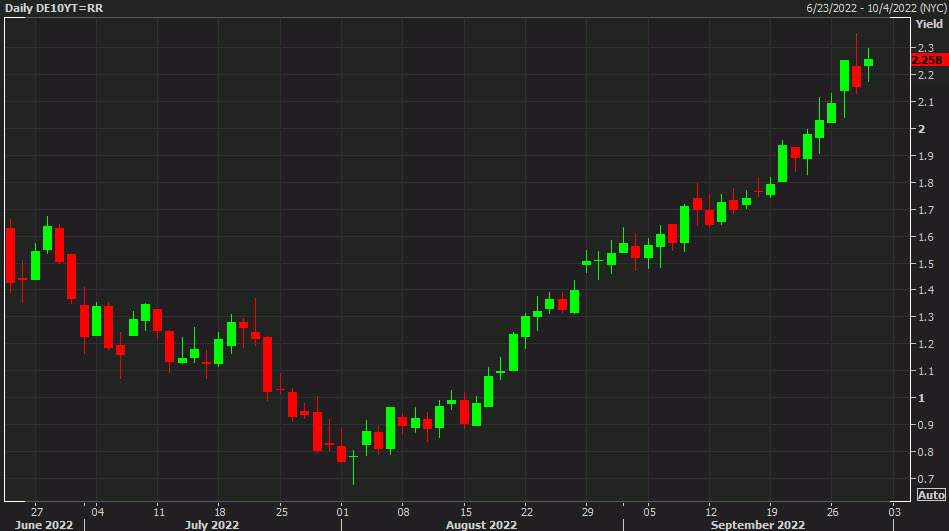The height and width of the screenshot is (531, 949).
Task: Click the 19 date tick in September
Action: point(772,512)
